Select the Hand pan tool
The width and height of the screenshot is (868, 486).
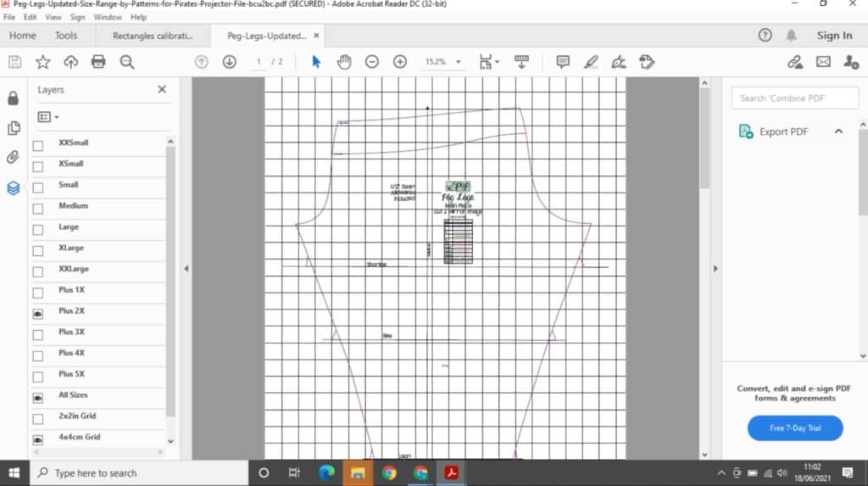click(343, 62)
